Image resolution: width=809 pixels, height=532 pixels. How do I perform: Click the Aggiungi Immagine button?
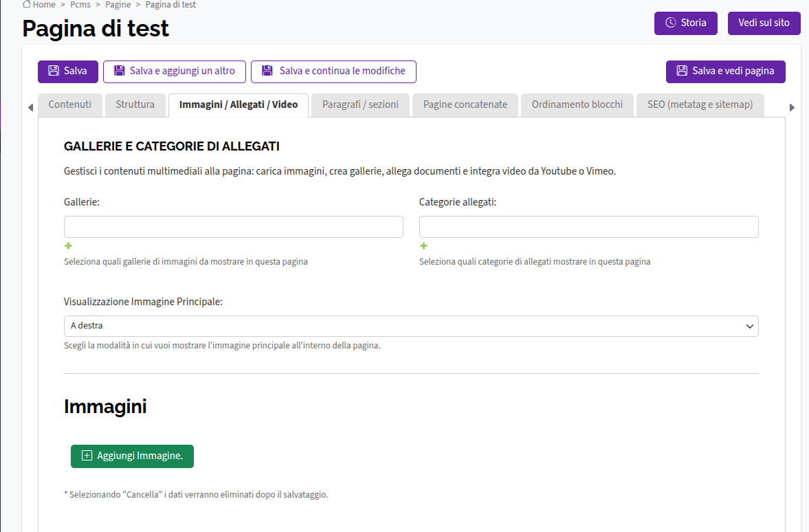[132, 456]
